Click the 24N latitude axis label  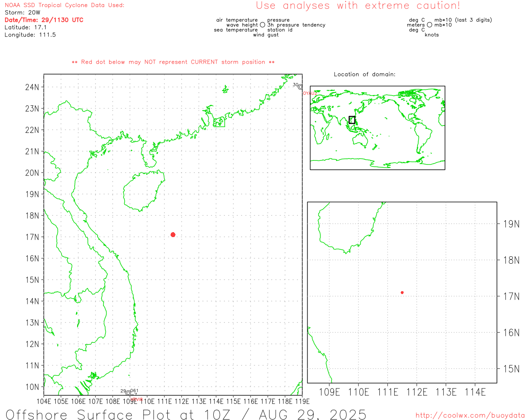(32, 87)
